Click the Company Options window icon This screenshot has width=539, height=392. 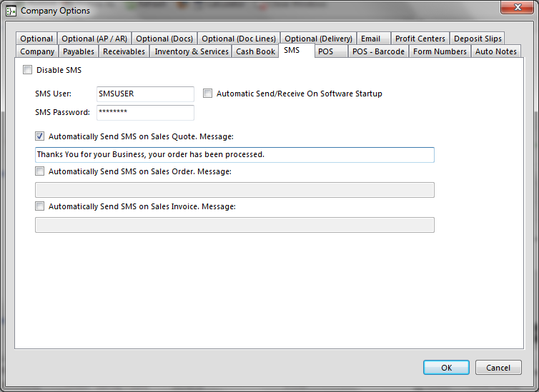click(x=11, y=11)
